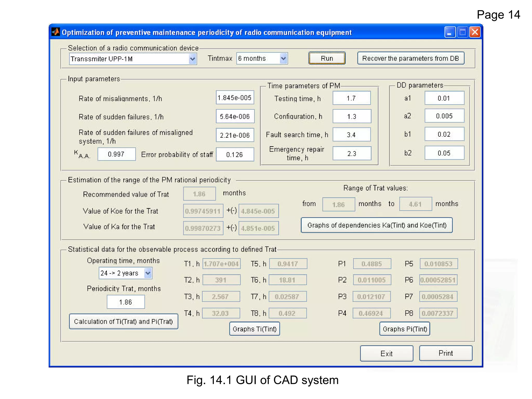
Task: Maximize the optimization window
Action: click(462, 32)
